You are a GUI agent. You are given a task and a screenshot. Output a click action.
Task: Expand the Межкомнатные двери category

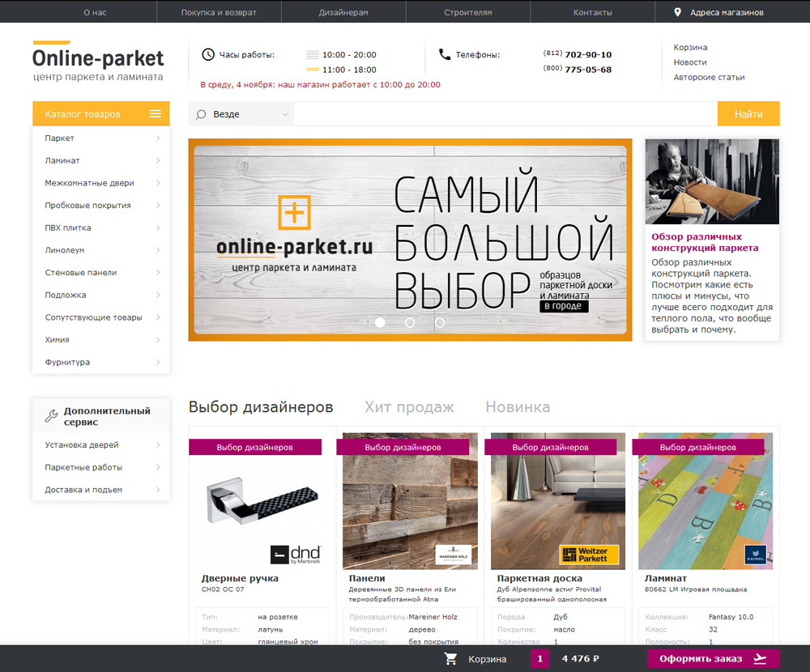click(101, 183)
